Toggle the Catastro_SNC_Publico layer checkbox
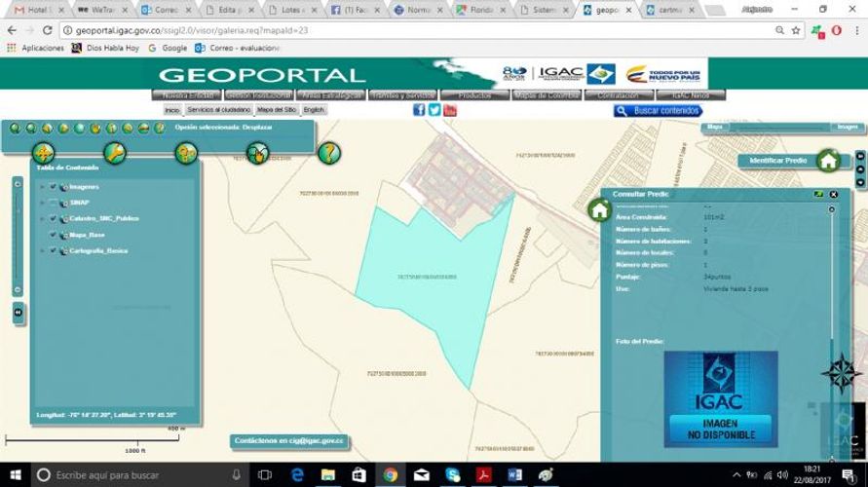The height and width of the screenshot is (487, 868). [54, 218]
